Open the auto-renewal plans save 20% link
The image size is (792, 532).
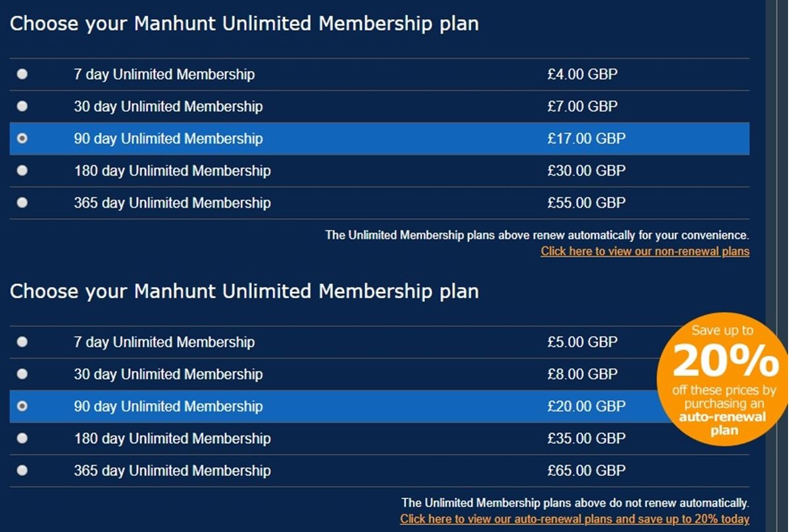[574, 519]
